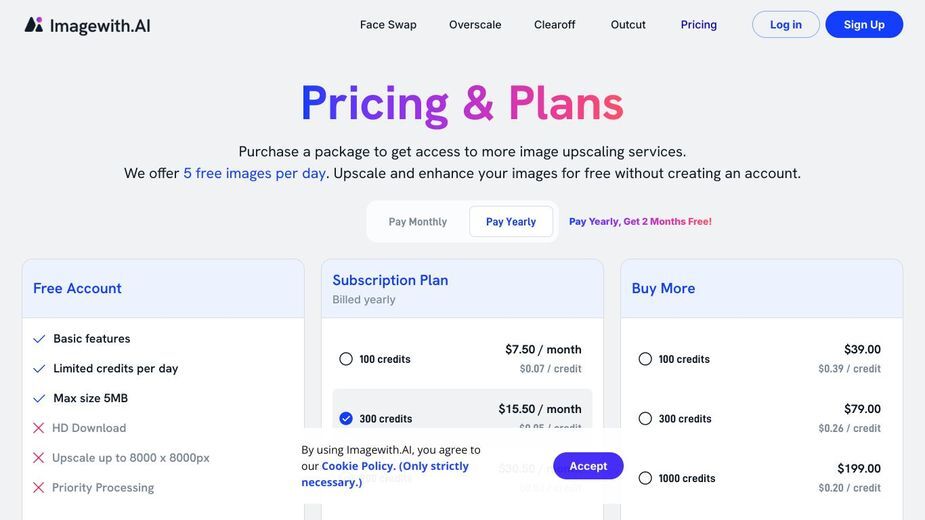
Task: Click checkmark beside Max size 5MB
Action: 39,398
